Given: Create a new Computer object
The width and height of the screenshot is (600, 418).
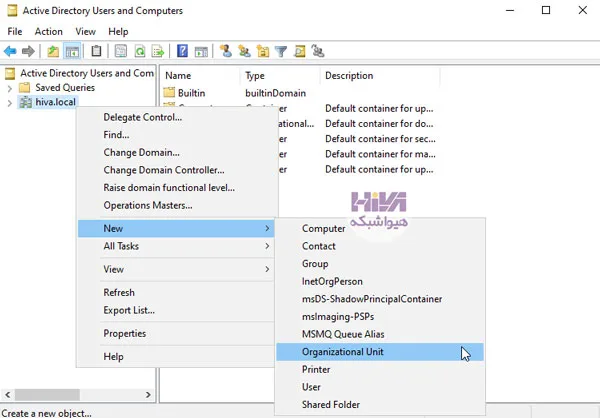Looking at the screenshot, I should [x=380, y=229].
